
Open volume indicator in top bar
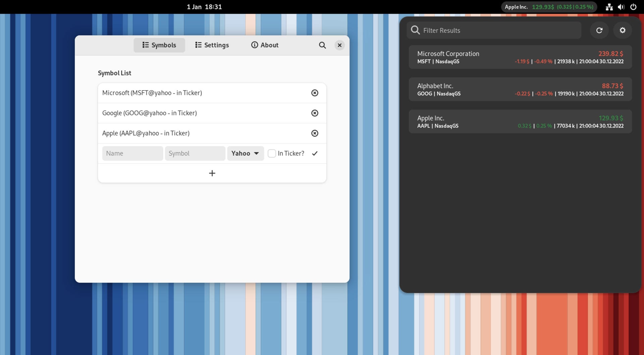(621, 7)
